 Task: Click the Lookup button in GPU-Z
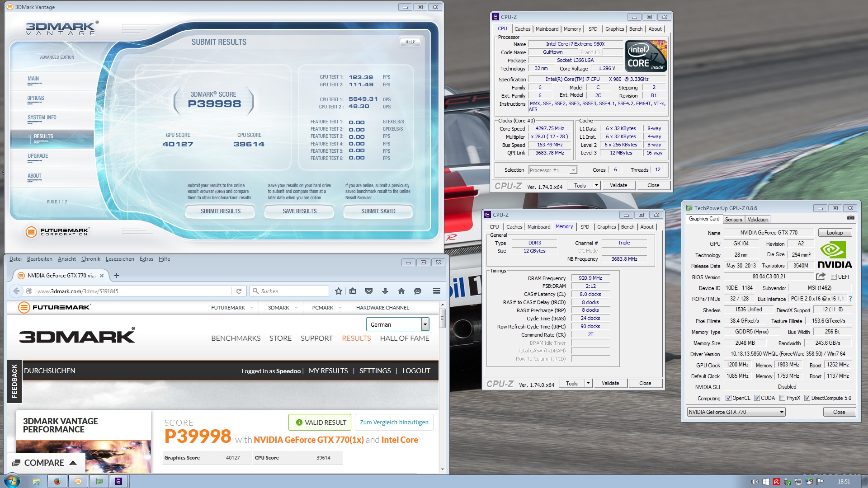tap(835, 233)
